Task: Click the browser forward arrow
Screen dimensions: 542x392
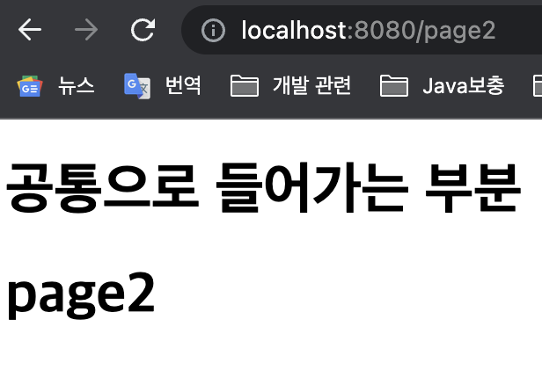Action: [86, 30]
